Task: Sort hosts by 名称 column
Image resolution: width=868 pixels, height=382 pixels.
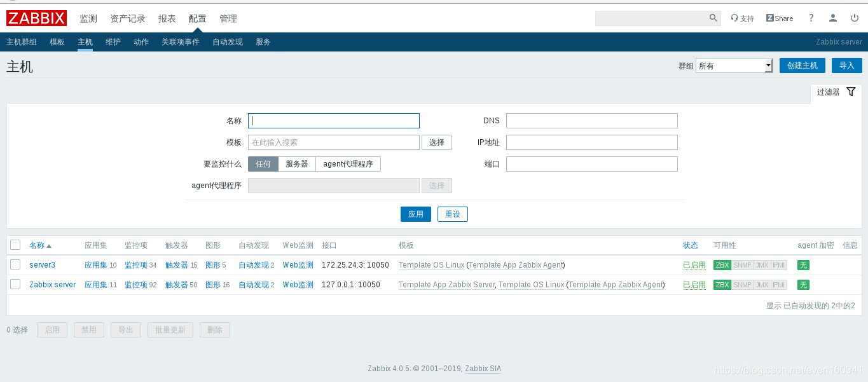Action: [x=40, y=245]
